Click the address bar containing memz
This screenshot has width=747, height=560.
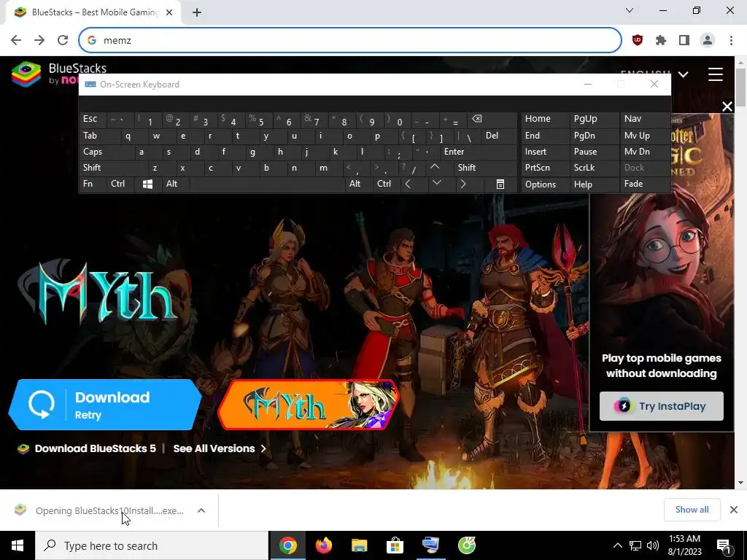(350, 40)
